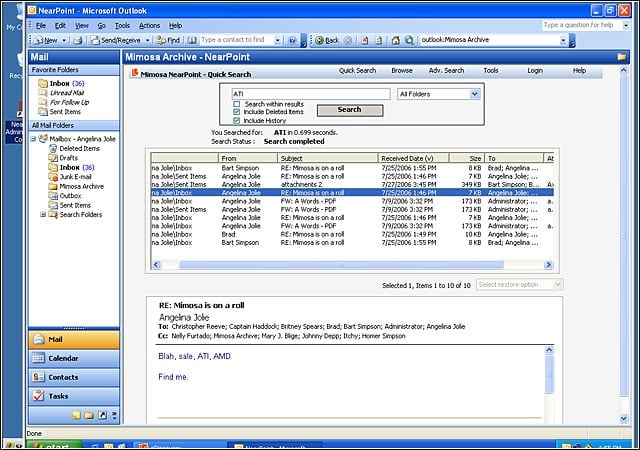640x450 pixels.
Task: Click the NearPoint Help link
Action: [579, 70]
